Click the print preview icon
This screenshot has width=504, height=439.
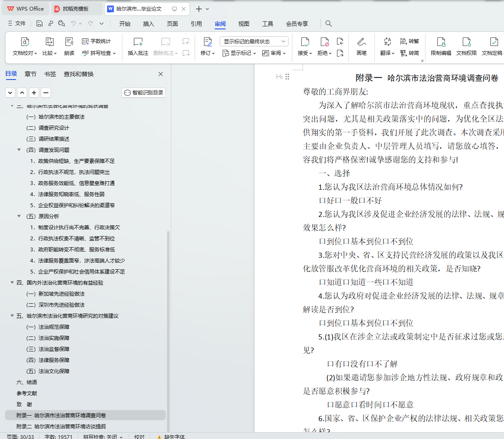pos(61,23)
